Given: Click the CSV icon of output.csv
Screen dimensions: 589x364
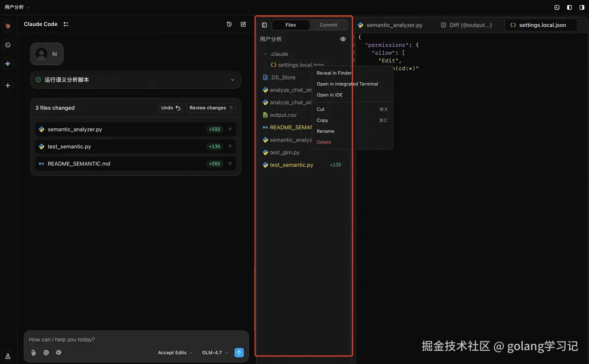Looking at the screenshot, I should [265, 115].
